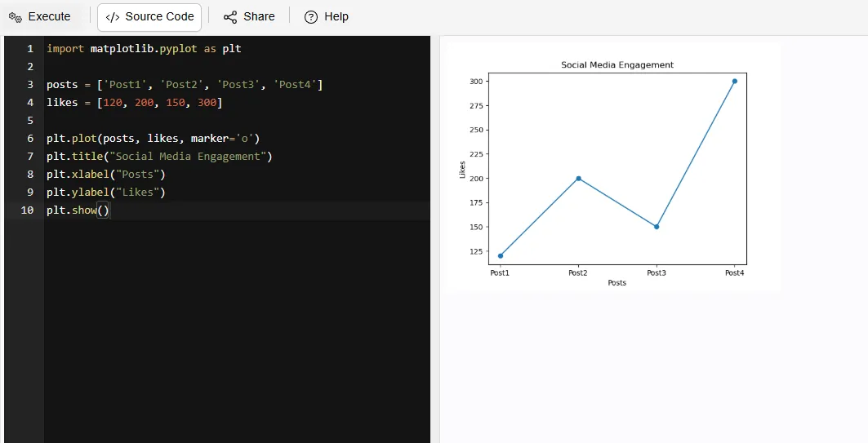Click line number 1 in the gutter
This screenshot has width=868, height=443.
click(x=30, y=49)
